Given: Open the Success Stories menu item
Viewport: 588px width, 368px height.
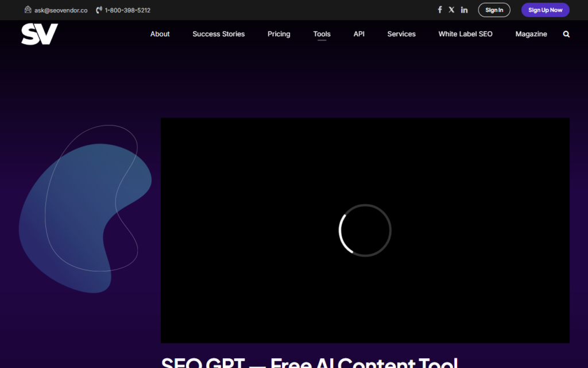Looking at the screenshot, I should tap(219, 34).
